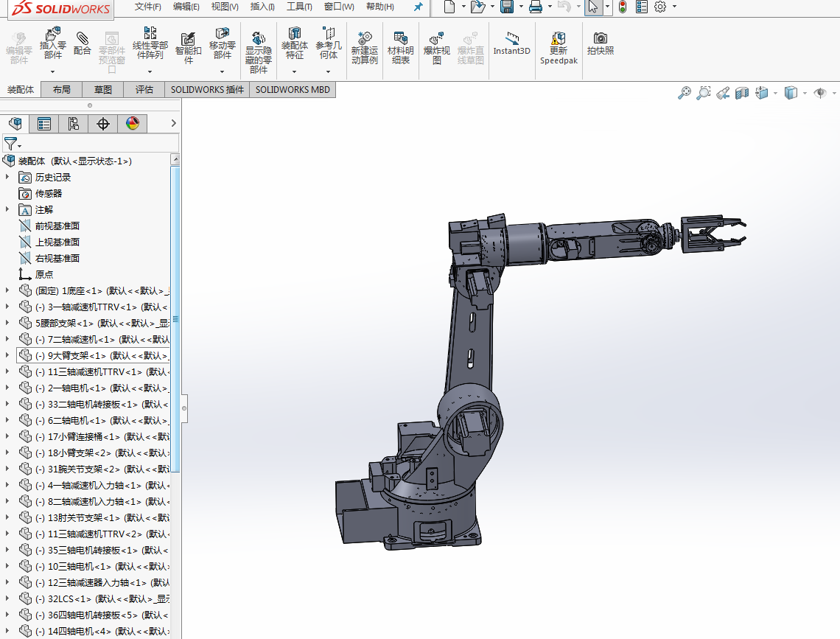Toggle the pin icon beside the 帮助 menu
This screenshot has height=639, width=840.
click(418, 7)
